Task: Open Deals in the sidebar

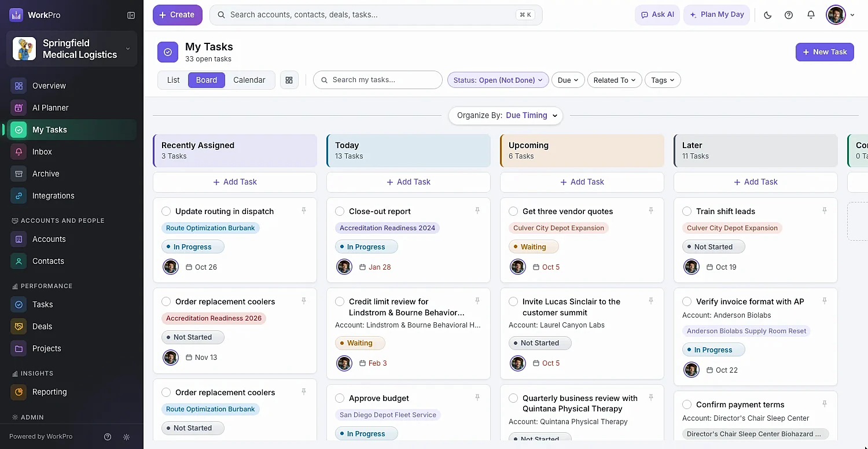Action: coord(72,326)
